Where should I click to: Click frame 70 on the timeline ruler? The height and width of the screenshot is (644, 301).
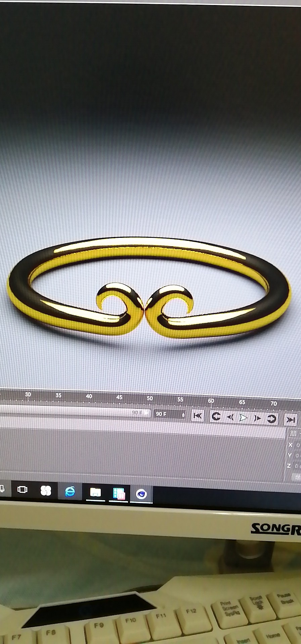tap(273, 404)
